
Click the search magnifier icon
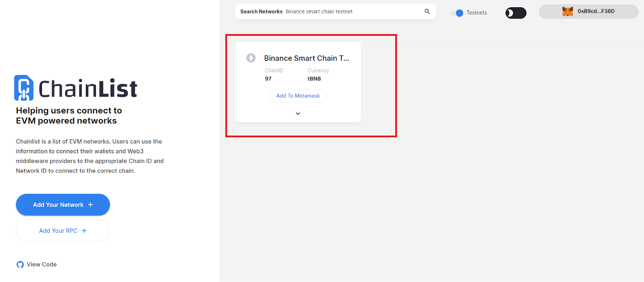pyautogui.click(x=427, y=12)
